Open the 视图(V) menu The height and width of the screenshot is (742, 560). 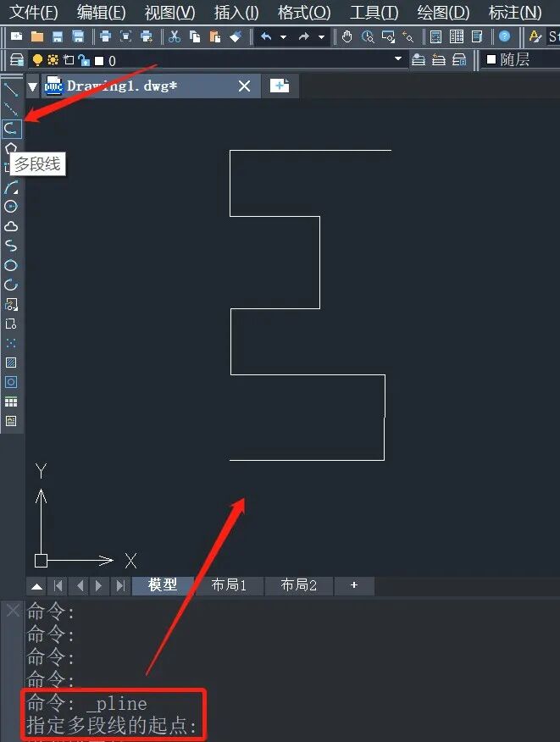[x=169, y=13]
